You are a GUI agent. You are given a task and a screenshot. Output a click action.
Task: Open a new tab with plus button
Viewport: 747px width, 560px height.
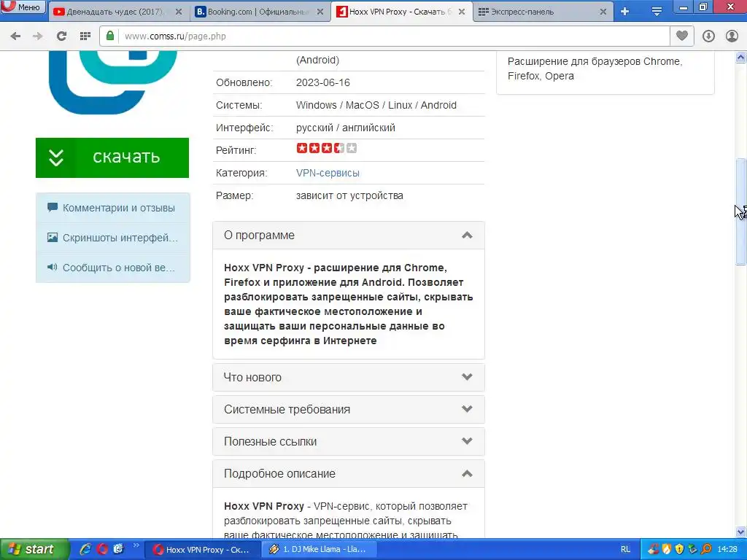pyautogui.click(x=624, y=12)
